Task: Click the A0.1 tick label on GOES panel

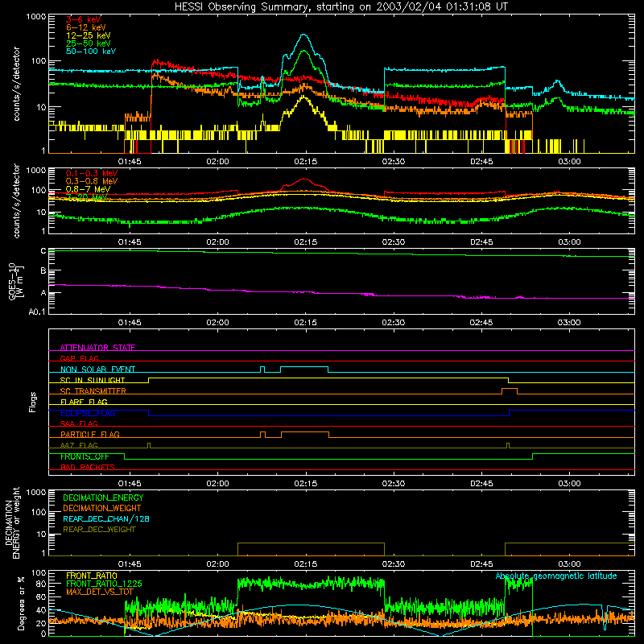Action: pyautogui.click(x=37, y=312)
